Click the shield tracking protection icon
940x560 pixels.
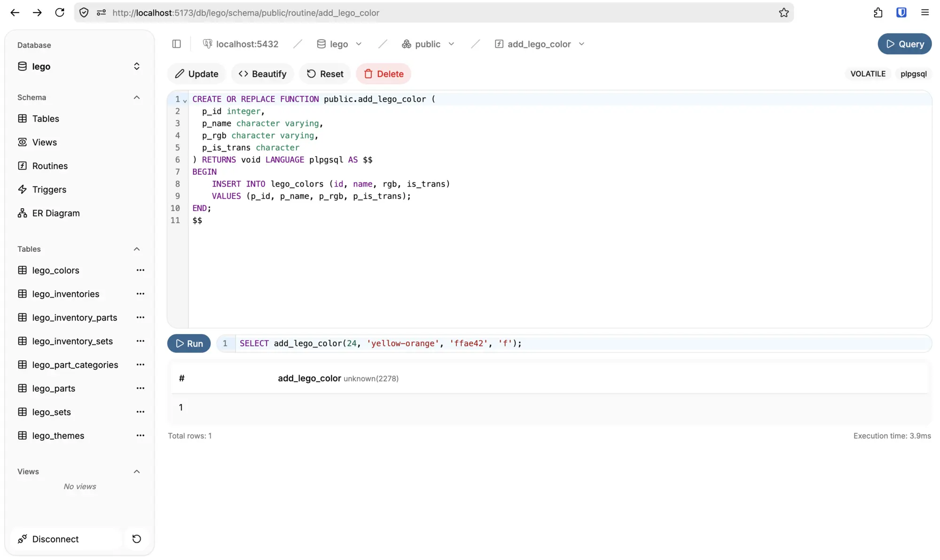click(x=84, y=13)
